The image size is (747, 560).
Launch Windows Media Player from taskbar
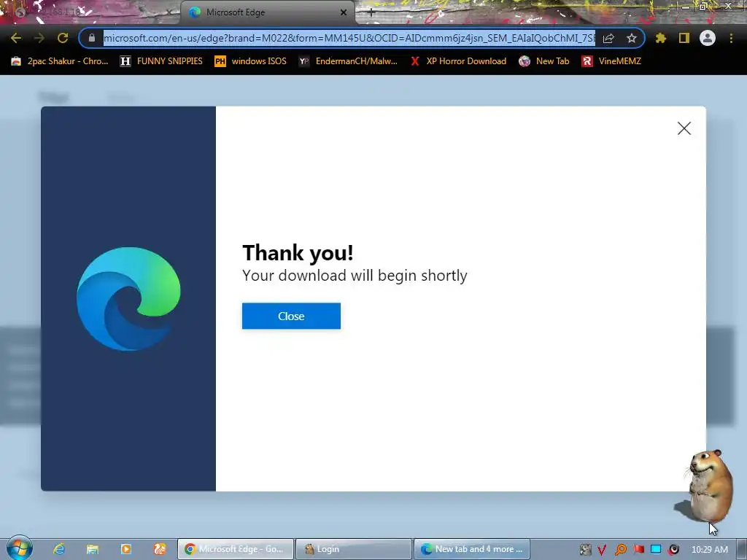tap(126, 549)
